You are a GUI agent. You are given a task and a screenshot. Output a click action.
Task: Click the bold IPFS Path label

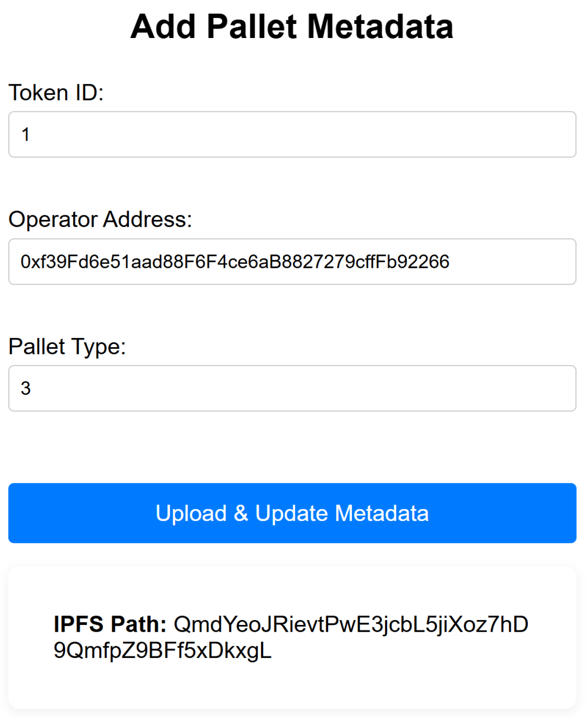click(110, 624)
